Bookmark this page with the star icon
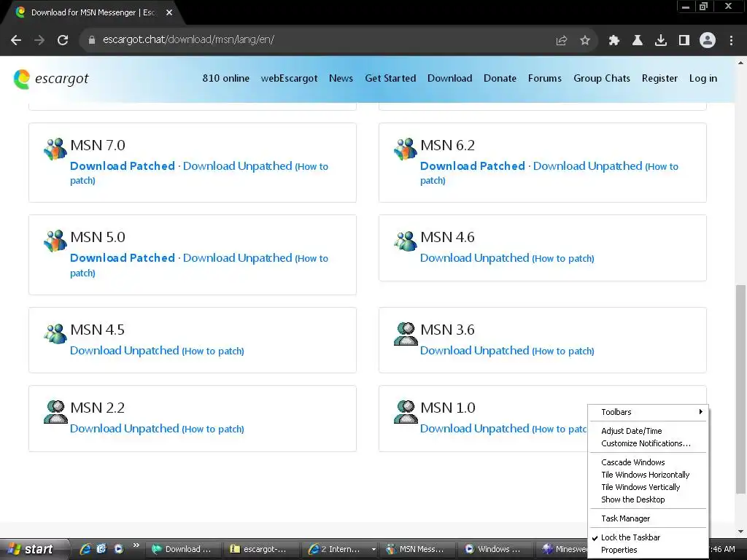Screen dimensions: 747x560 pos(585,41)
